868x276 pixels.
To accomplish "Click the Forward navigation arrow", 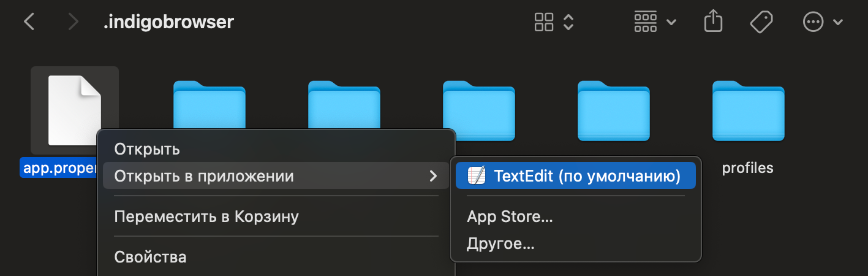I will [x=74, y=23].
